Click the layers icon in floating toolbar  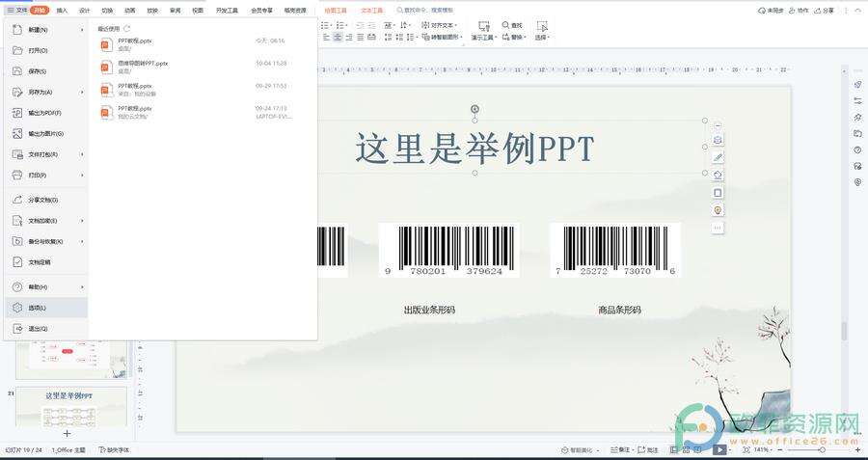pyautogui.click(x=718, y=140)
